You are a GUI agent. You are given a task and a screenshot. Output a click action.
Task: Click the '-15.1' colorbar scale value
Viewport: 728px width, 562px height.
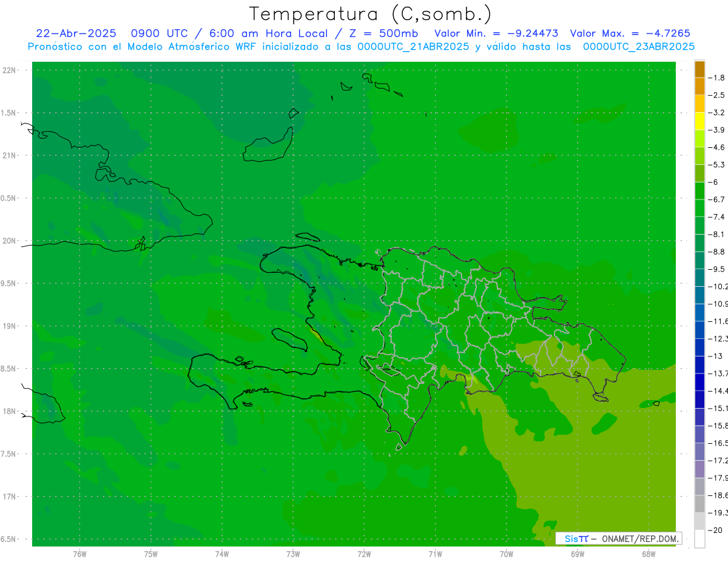pyautogui.click(x=718, y=409)
